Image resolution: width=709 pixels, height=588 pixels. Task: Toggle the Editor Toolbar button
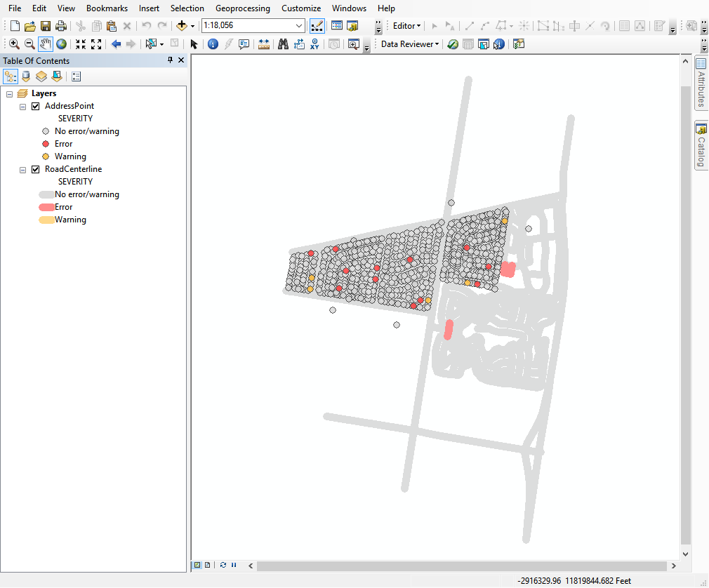[x=317, y=26]
